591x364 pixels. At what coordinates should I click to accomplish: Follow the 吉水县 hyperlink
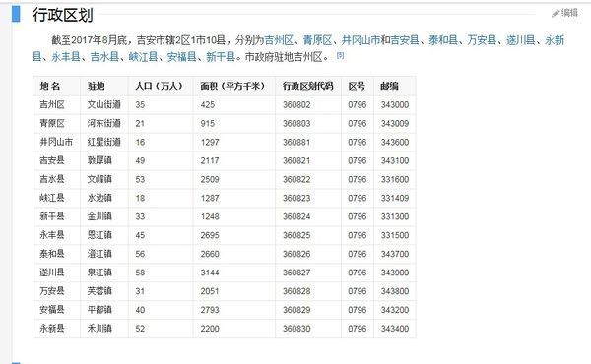tap(104, 57)
